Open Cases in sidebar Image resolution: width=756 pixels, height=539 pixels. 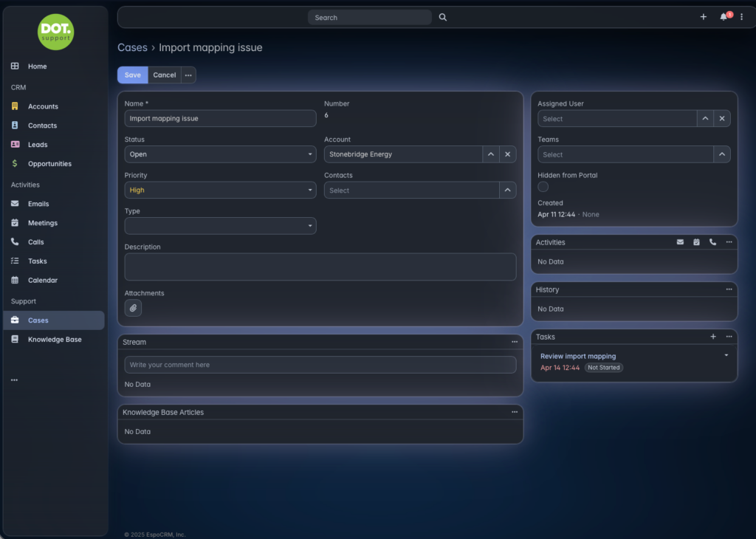pyautogui.click(x=53, y=320)
